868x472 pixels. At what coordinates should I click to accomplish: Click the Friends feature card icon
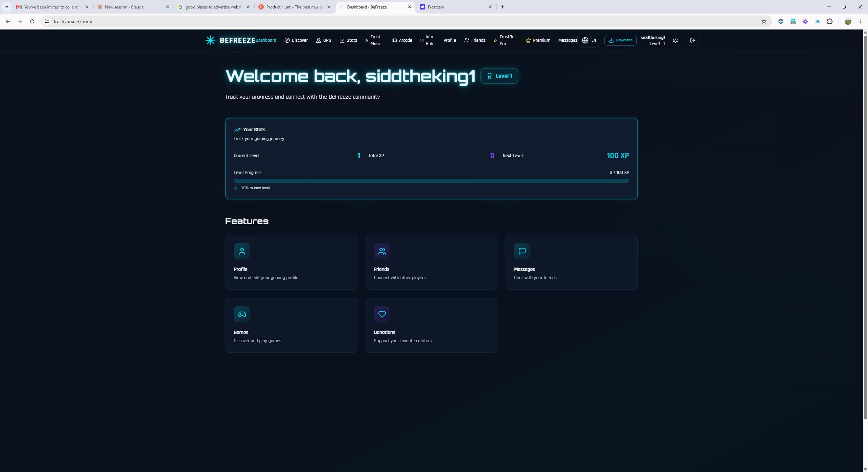tap(382, 251)
